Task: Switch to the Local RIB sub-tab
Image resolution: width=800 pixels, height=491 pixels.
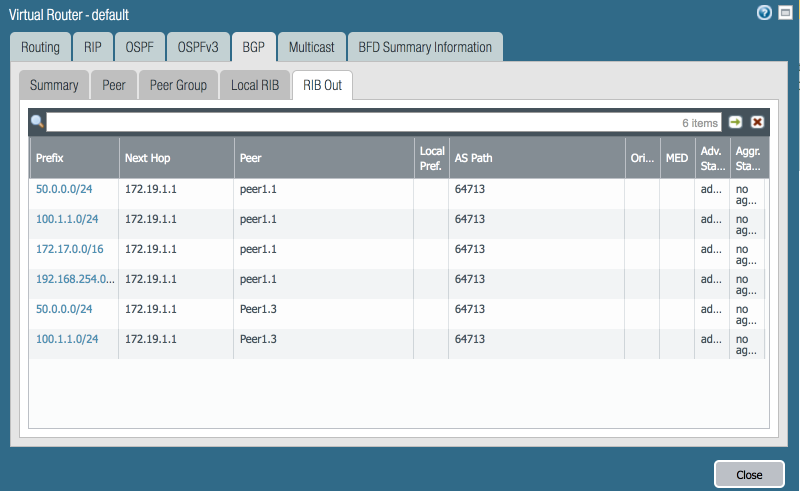Action: point(255,85)
